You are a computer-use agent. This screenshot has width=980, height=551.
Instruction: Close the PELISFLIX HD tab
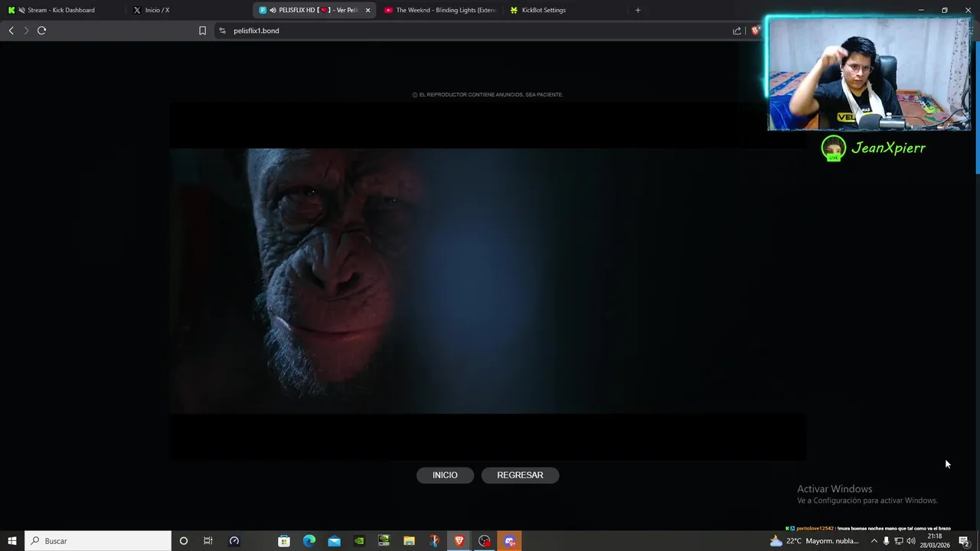367,10
